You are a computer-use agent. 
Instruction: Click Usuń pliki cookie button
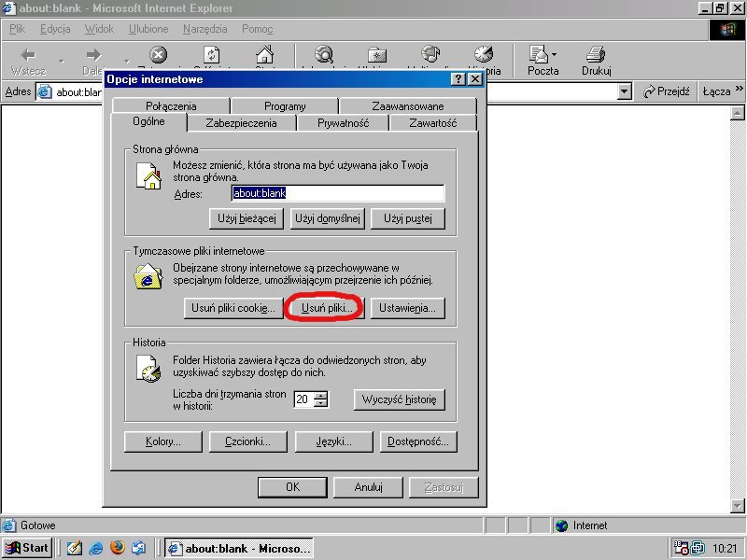(233, 308)
